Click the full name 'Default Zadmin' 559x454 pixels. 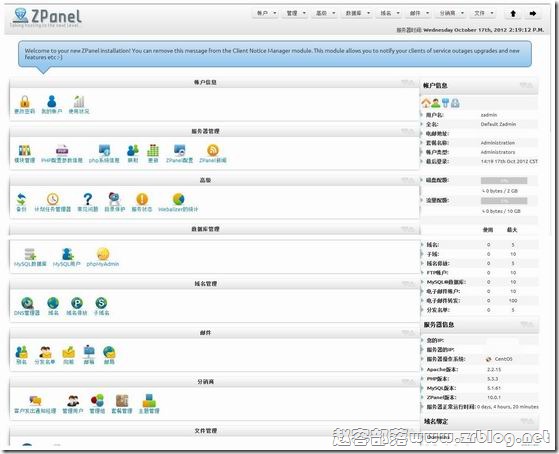pyautogui.click(x=498, y=124)
